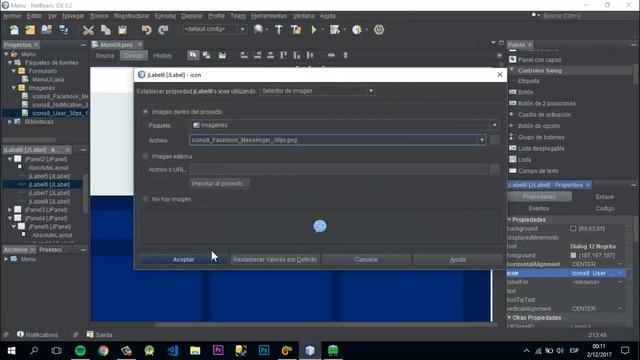The image size is (640, 360).
Task: Click the Paste clipboard icon
Action: [x=122, y=30]
